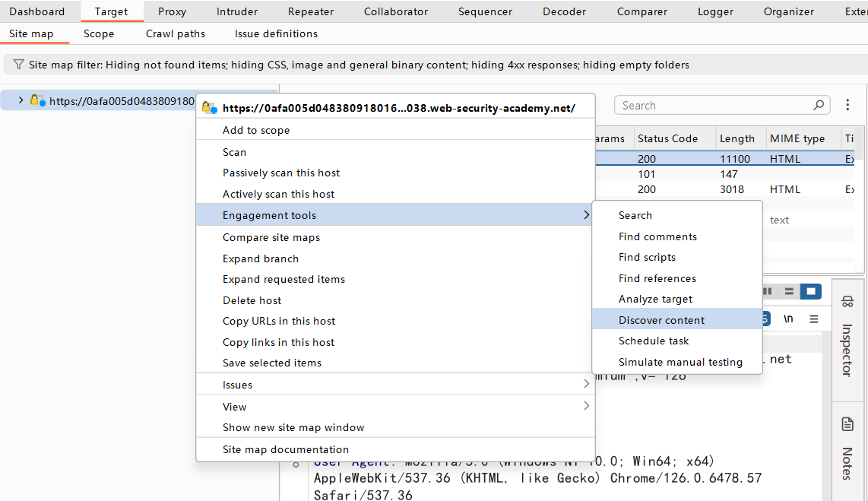The width and height of the screenshot is (868, 501).
Task: Open the Inspector side panel icon
Action: tap(847, 302)
